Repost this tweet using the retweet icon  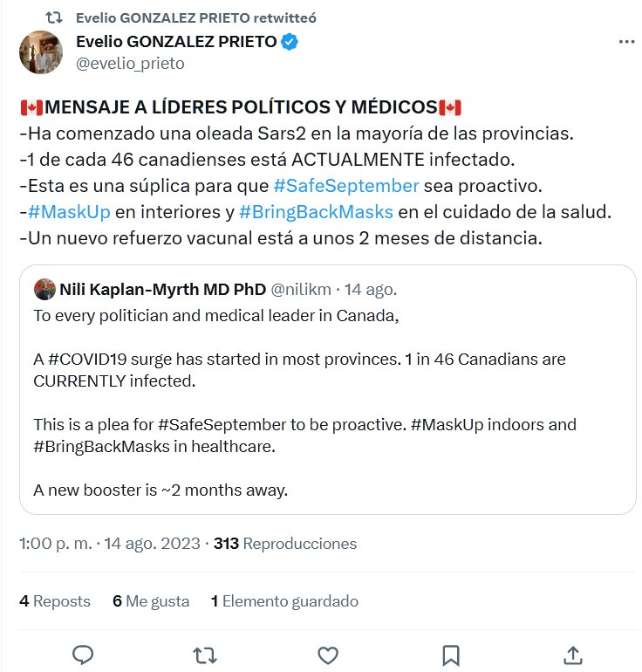(x=205, y=655)
